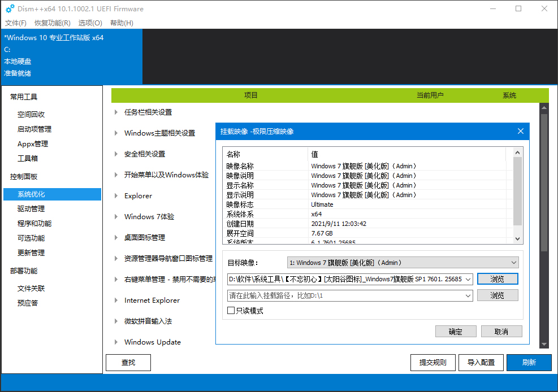Click the 查找 search button
Image resolution: width=558 pixels, height=392 pixels.
128,362
